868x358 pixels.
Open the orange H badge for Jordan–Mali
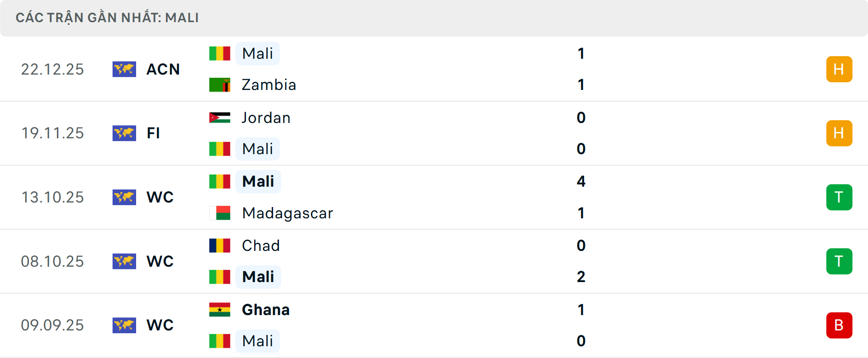click(839, 133)
